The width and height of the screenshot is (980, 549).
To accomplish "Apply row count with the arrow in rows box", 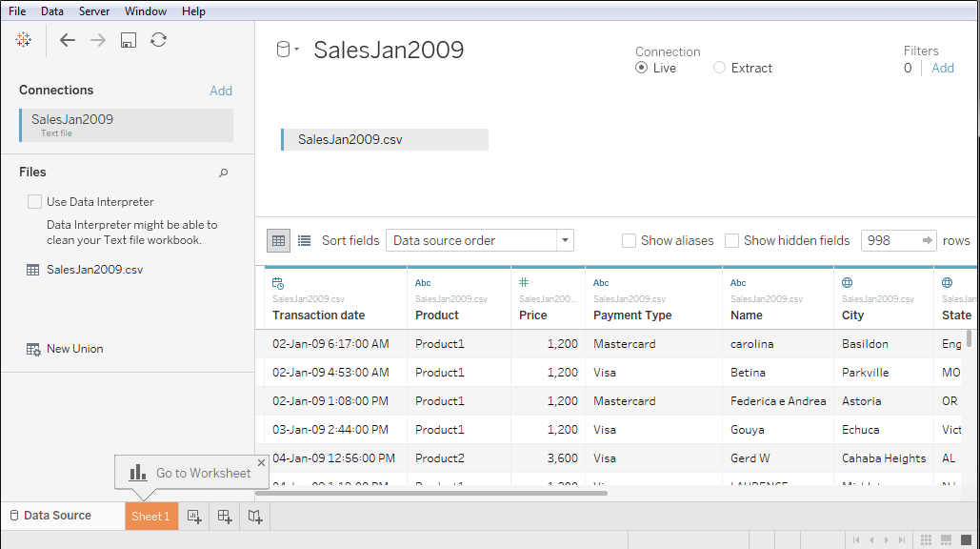I will click(x=928, y=241).
